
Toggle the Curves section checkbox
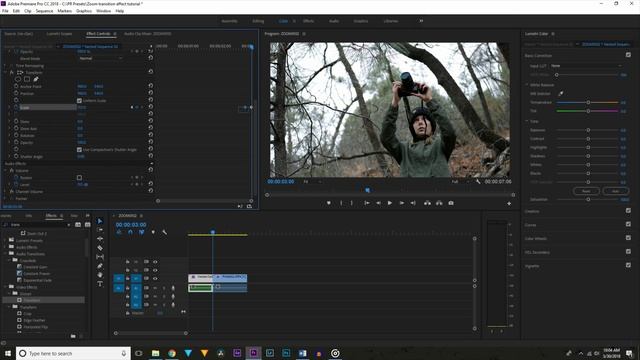click(628, 224)
